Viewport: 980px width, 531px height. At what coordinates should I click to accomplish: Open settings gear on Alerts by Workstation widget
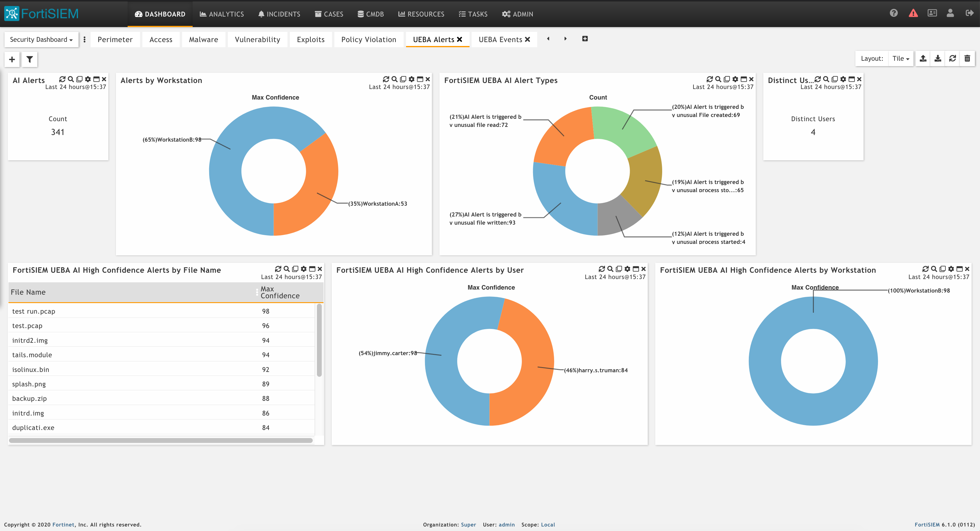411,79
